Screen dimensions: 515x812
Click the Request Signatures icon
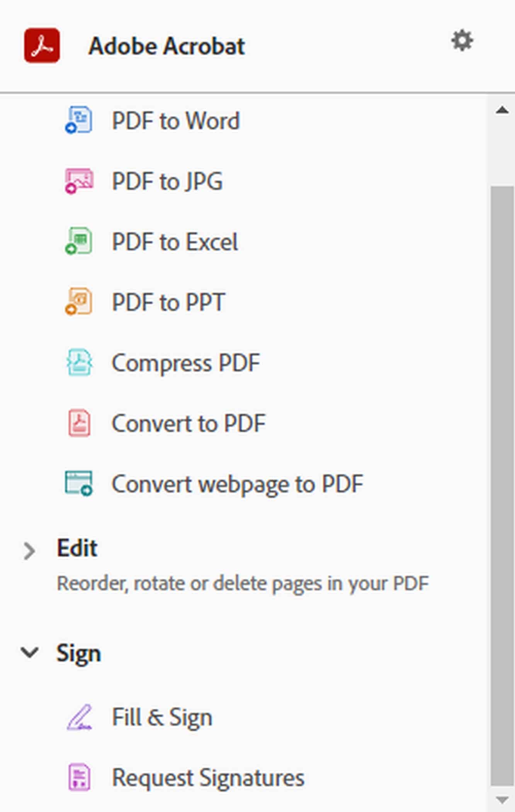pos(79,777)
